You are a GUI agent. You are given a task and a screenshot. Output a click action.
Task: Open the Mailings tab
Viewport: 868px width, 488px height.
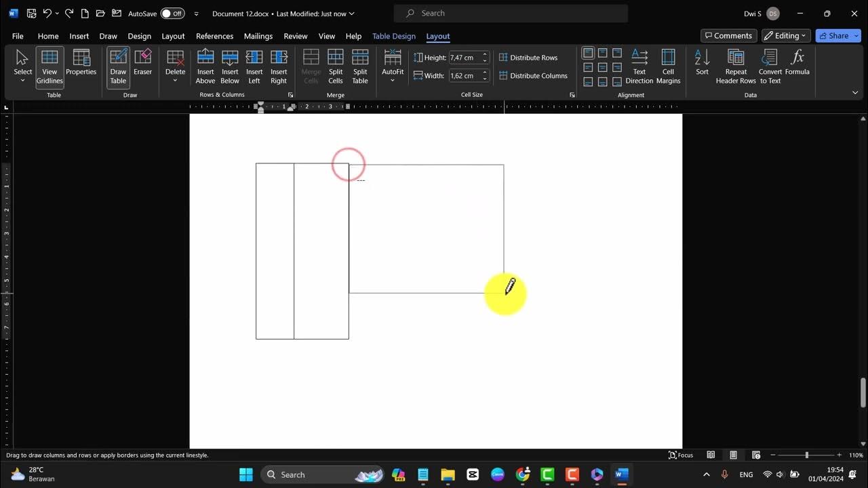coord(258,36)
